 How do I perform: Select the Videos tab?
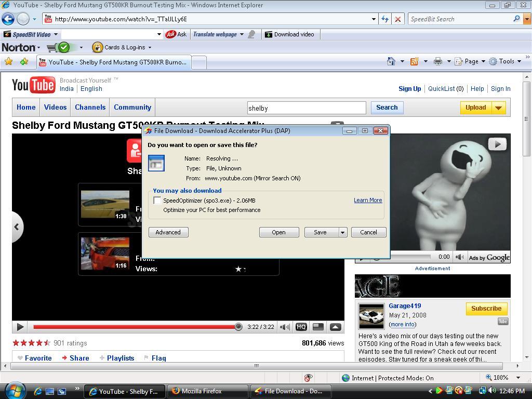[x=55, y=107]
